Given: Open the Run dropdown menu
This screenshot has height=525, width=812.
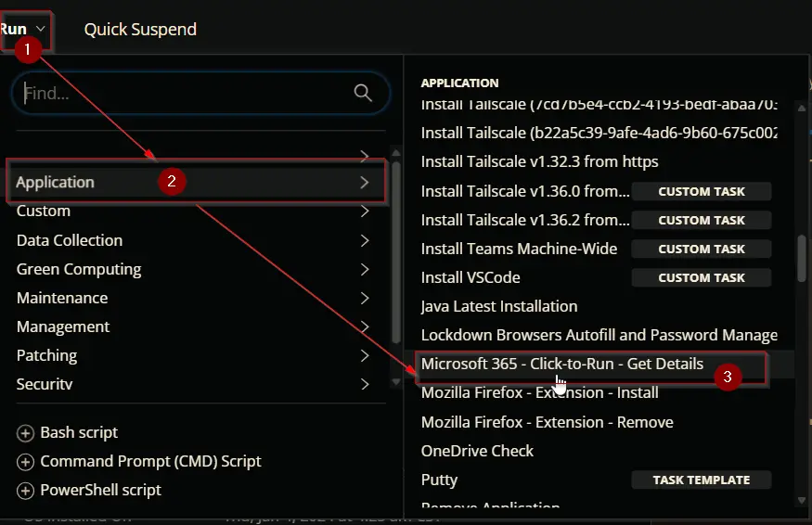Looking at the screenshot, I should tap(23, 30).
